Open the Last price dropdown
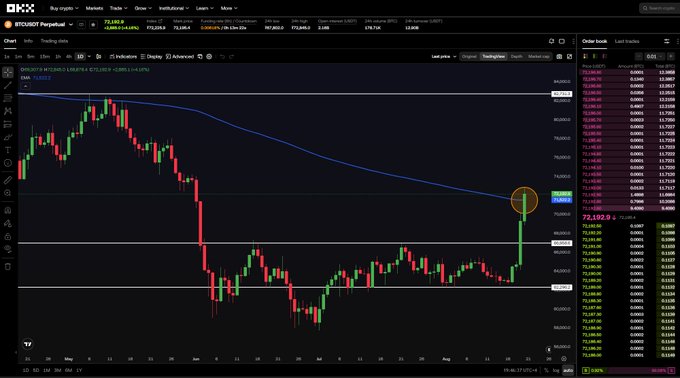 pyautogui.click(x=444, y=56)
